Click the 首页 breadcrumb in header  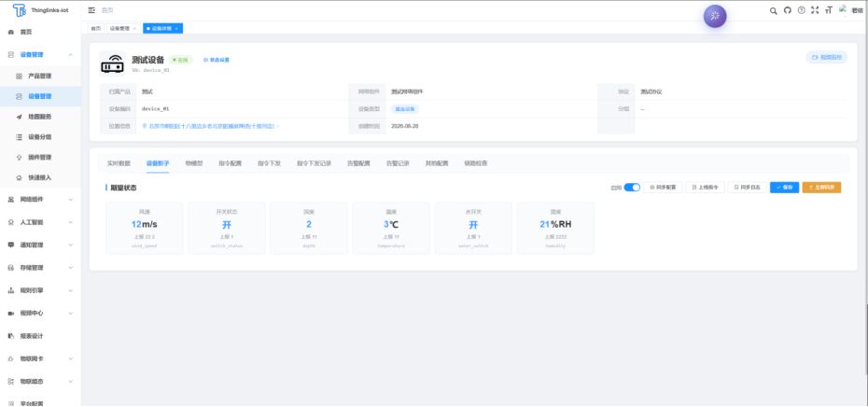(x=107, y=10)
